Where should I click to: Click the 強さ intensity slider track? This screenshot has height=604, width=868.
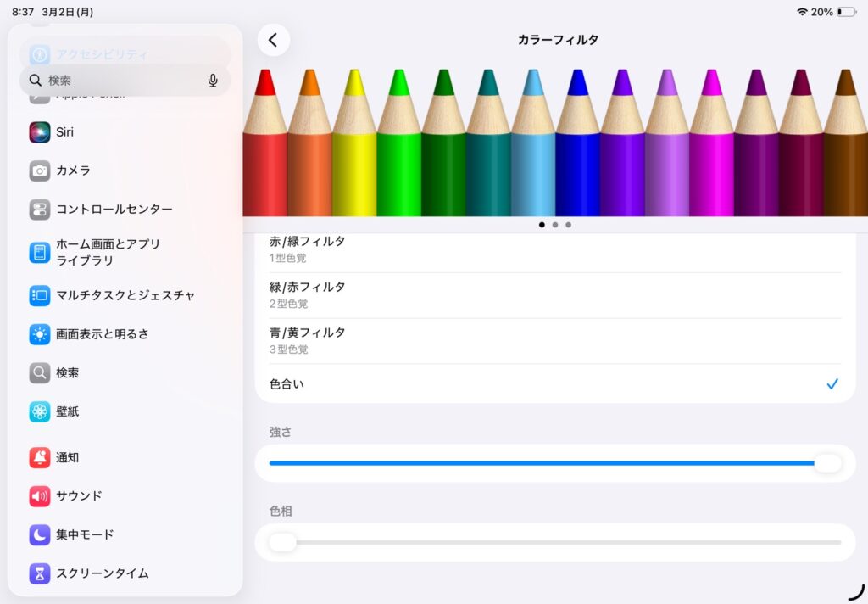point(542,463)
